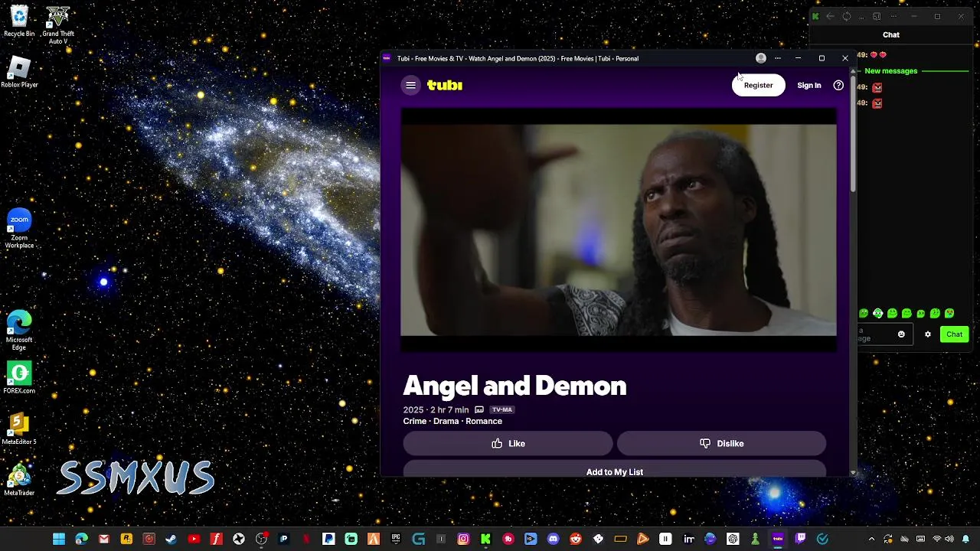Viewport: 980px width, 551px height.
Task: Click the cast icon in Kick chat title bar
Action: click(877, 16)
